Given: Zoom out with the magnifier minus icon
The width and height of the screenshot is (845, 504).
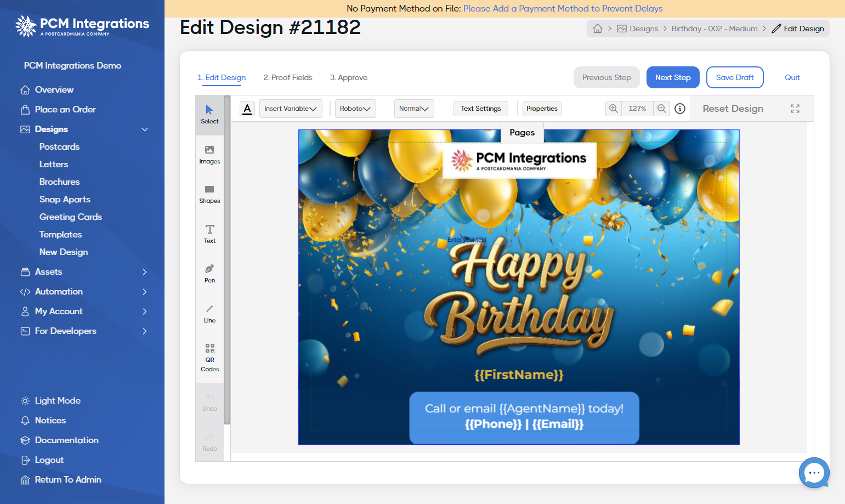Looking at the screenshot, I should coord(662,109).
